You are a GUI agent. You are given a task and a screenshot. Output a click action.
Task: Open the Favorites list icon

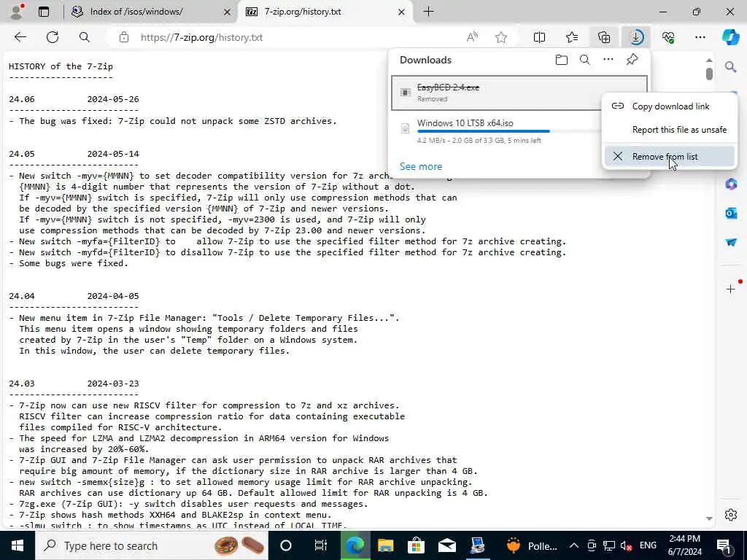572,37
